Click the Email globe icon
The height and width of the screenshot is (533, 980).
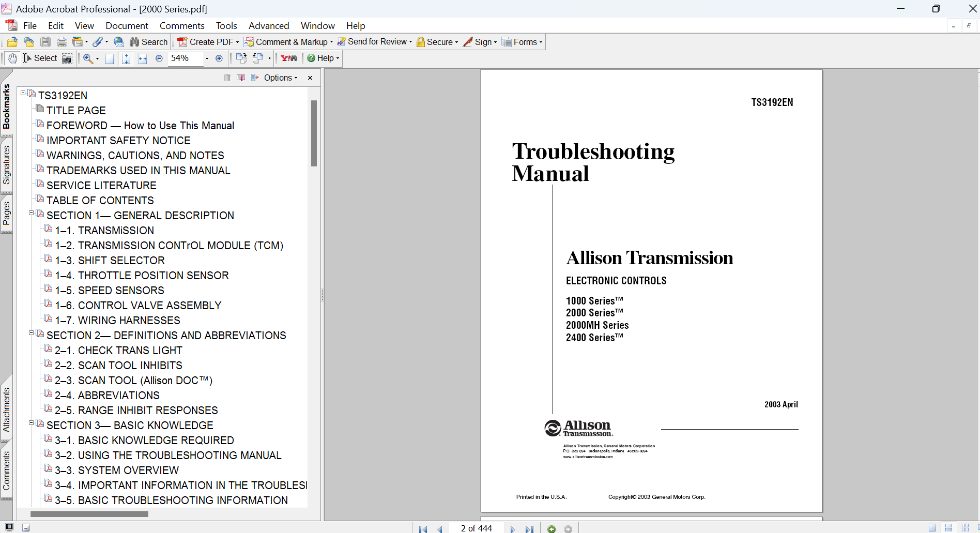119,42
